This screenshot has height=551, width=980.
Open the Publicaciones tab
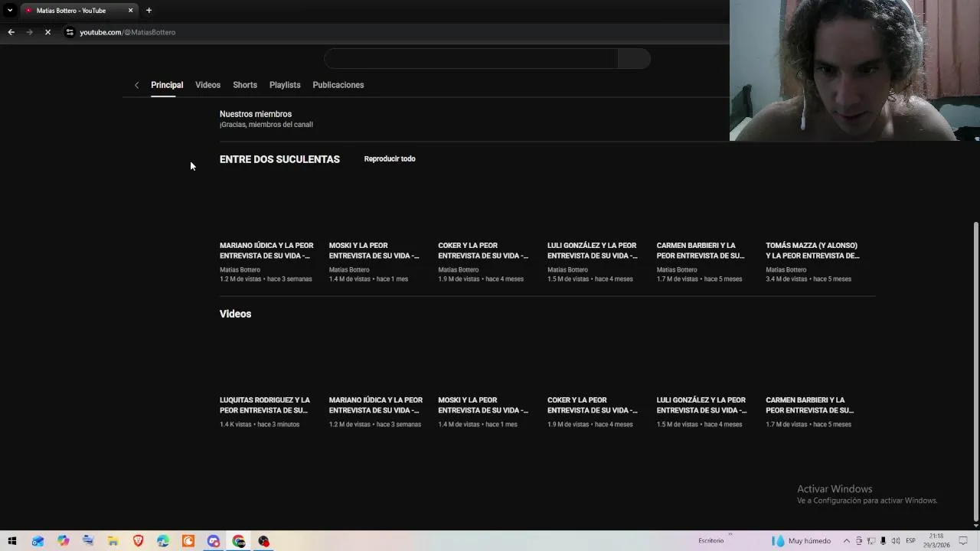point(338,85)
